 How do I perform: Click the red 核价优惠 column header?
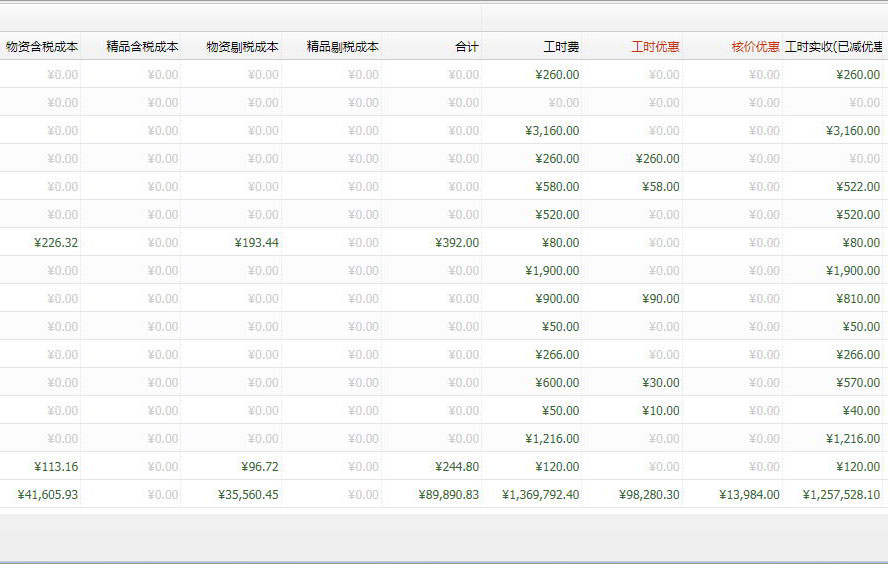[x=755, y=47]
